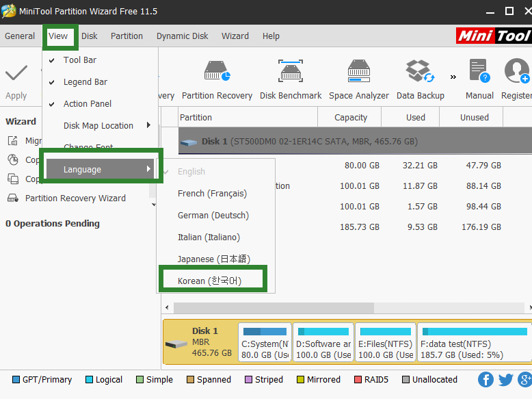Click the GPT/Primary legend color swatch
The width and height of the screenshot is (532, 399).
tap(16, 379)
